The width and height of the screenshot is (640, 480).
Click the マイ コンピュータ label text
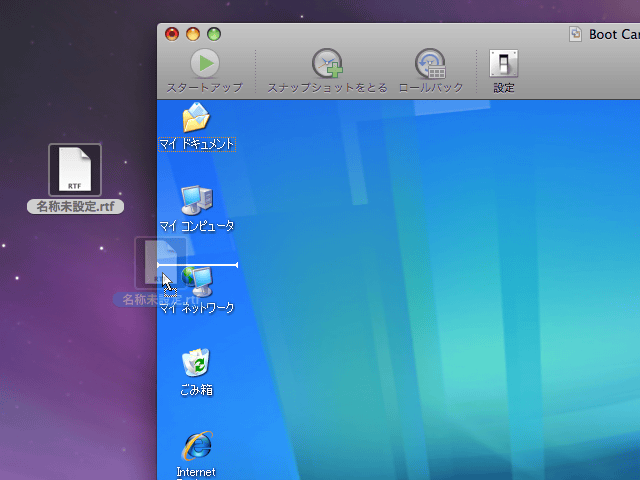pyautogui.click(x=197, y=226)
